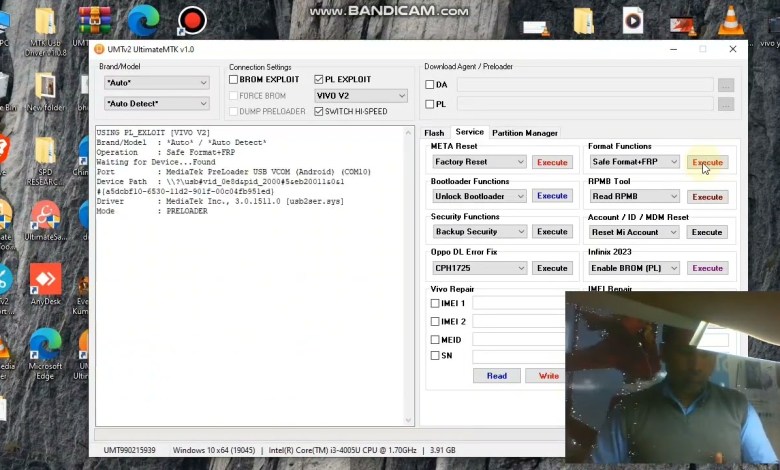Execute the META Reset Factory Reset

[x=552, y=162]
